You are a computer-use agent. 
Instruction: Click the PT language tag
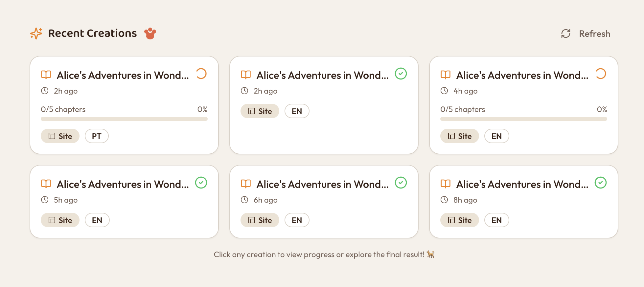pos(97,136)
